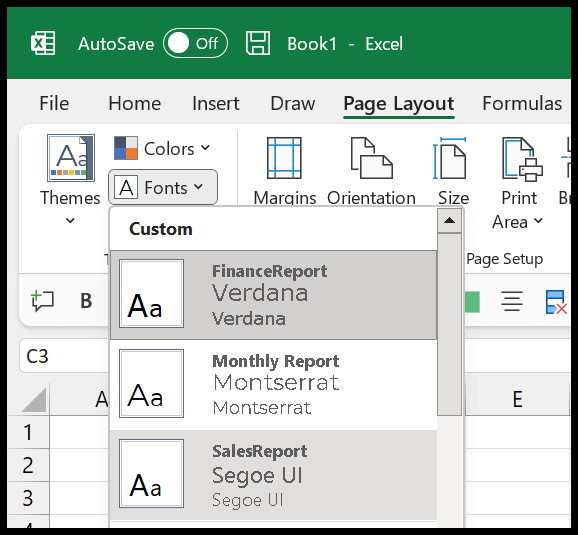The height and width of the screenshot is (535, 578).
Task: Click the page Size icon
Action: point(450,158)
